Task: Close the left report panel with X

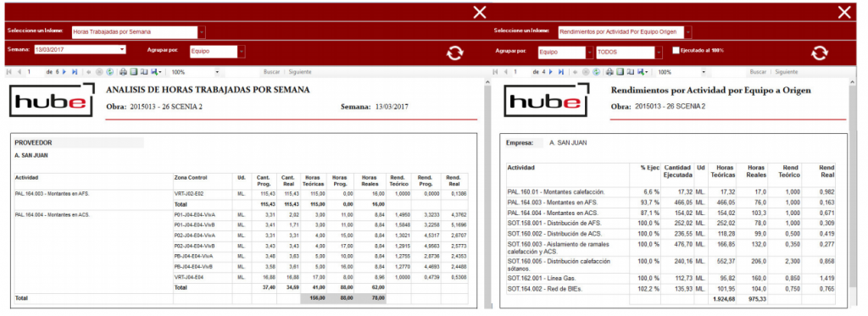Action: pyautogui.click(x=480, y=12)
